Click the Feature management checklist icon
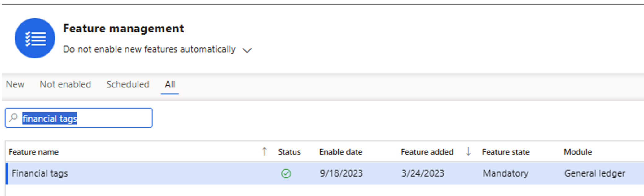Image resolution: width=644 pixels, height=196 pixels. point(35,38)
